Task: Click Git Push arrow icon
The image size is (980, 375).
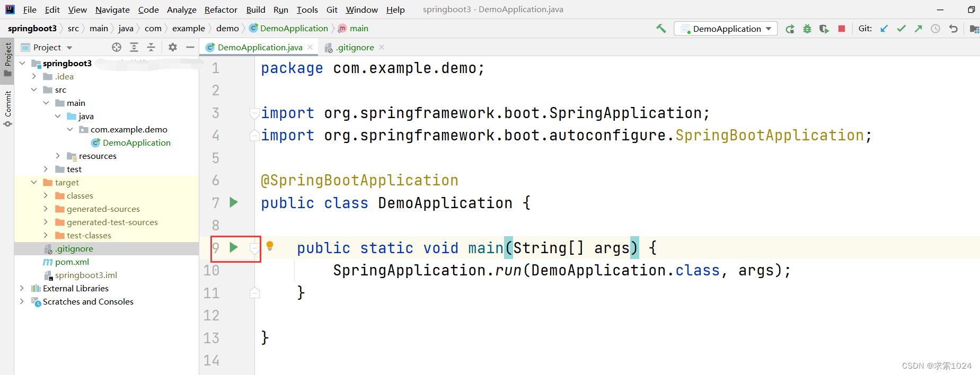Action: point(918,29)
